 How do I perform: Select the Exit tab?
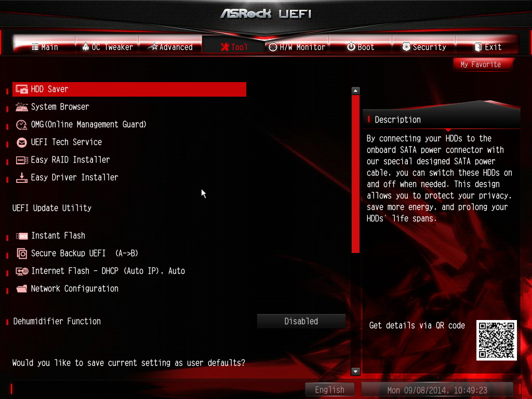487,45
